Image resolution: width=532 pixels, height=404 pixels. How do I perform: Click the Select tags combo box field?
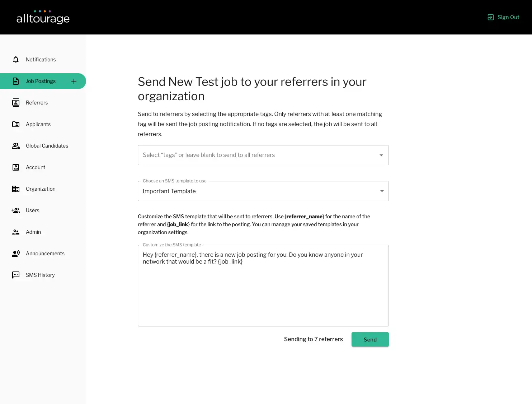tap(263, 155)
